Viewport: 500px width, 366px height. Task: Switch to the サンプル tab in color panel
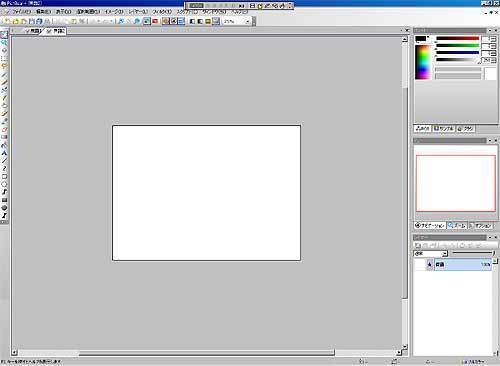[444, 129]
